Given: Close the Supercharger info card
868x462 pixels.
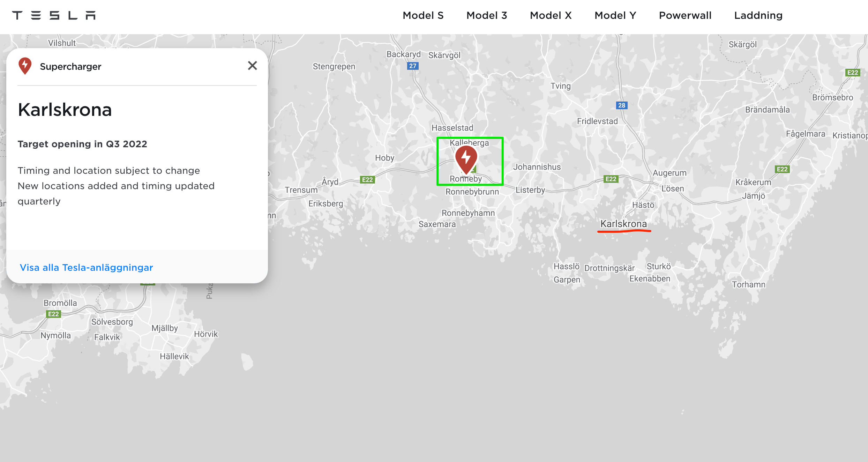Looking at the screenshot, I should click(x=252, y=66).
